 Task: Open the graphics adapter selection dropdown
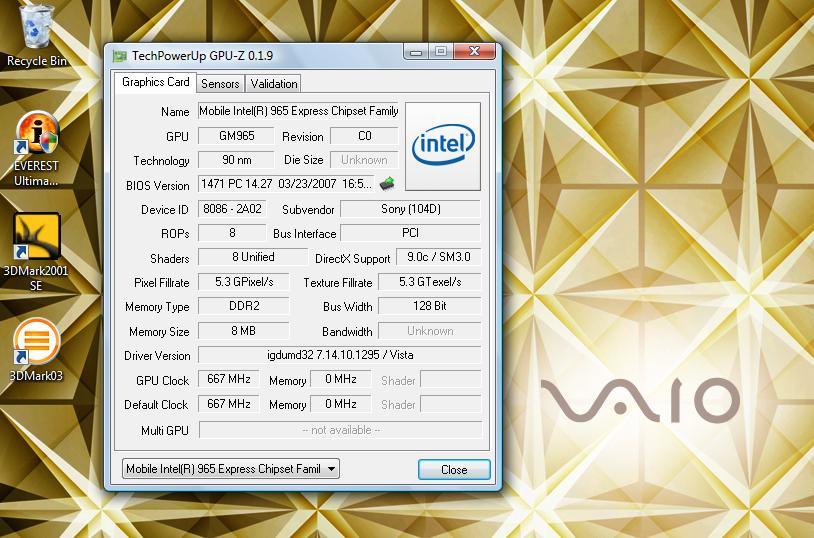[231, 469]
